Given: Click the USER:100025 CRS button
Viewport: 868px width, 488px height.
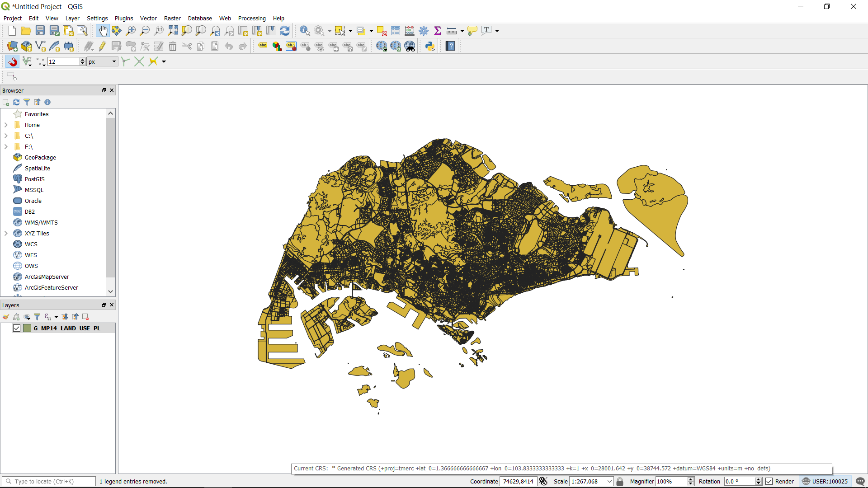Looking at the screenshot, I should (x=825, y=481).
